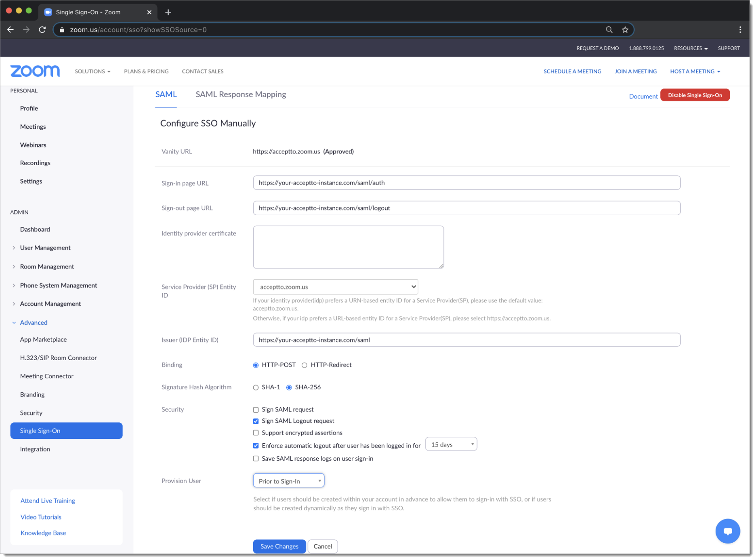This screenshot has height=560, width=756.
Task: Switch to the SAML tab
Action: 166,94
